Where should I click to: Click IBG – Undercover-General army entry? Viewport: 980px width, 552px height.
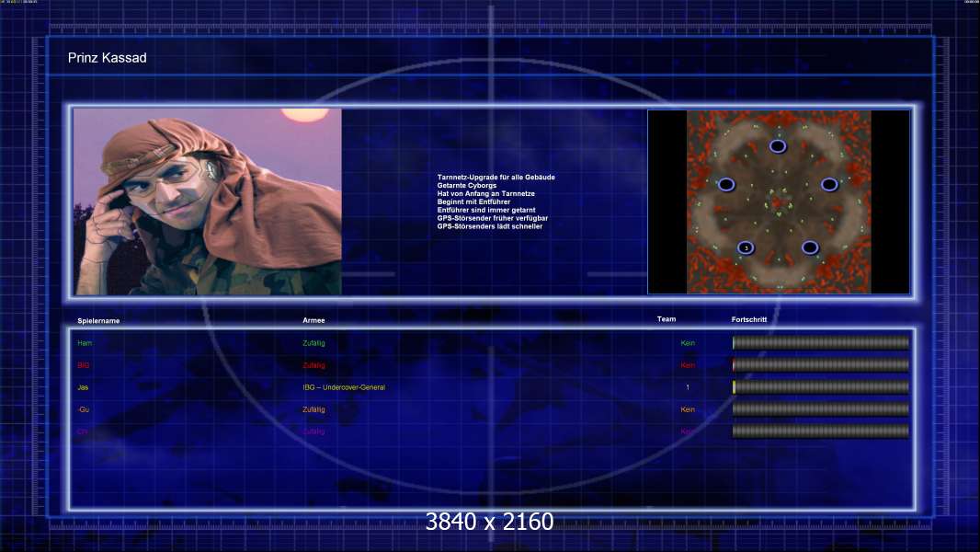344,387
